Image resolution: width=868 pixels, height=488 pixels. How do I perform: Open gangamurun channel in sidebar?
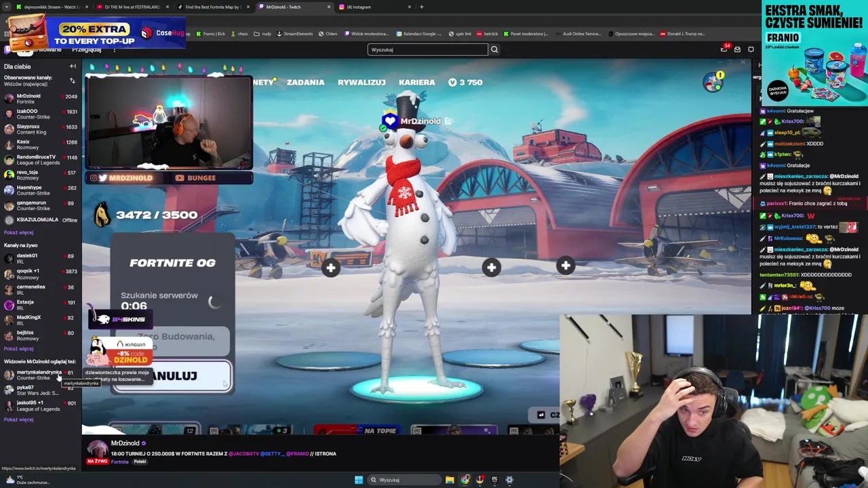(x=40, y=205)
